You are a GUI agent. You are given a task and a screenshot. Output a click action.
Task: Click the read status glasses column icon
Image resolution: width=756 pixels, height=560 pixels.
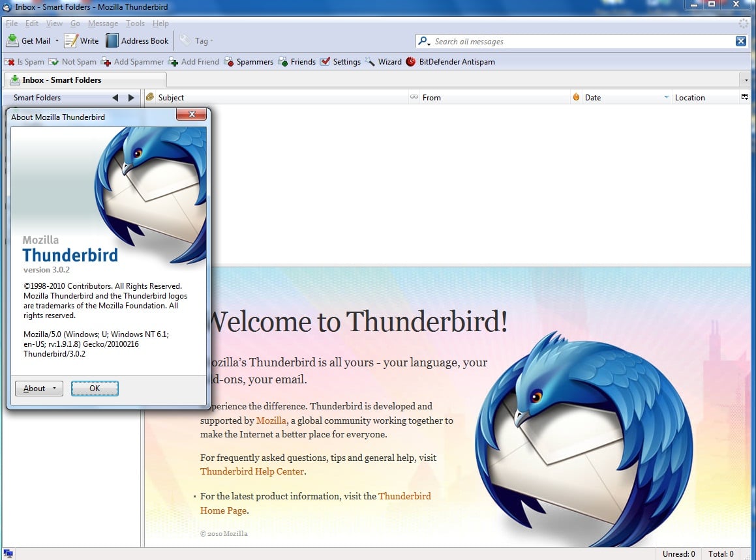[414, 97]
